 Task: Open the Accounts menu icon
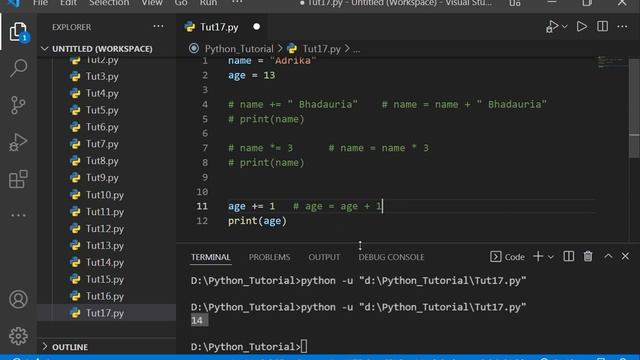18,299
